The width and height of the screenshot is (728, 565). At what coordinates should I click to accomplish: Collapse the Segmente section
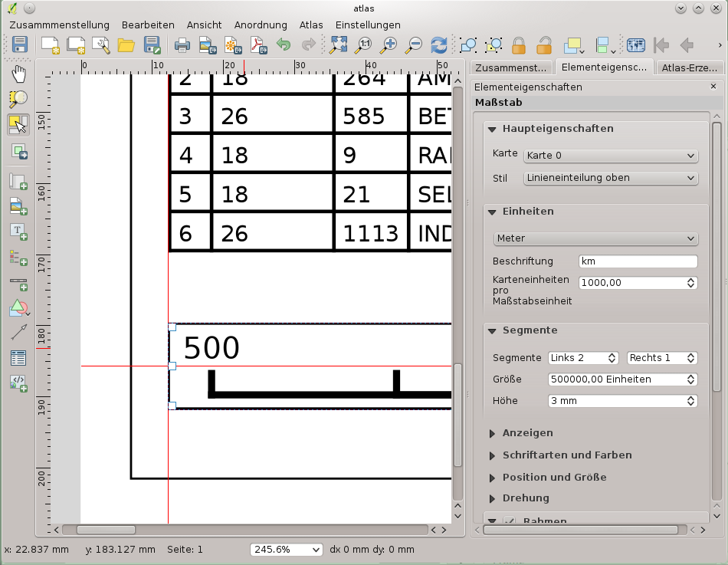click(x=492, y=331)
